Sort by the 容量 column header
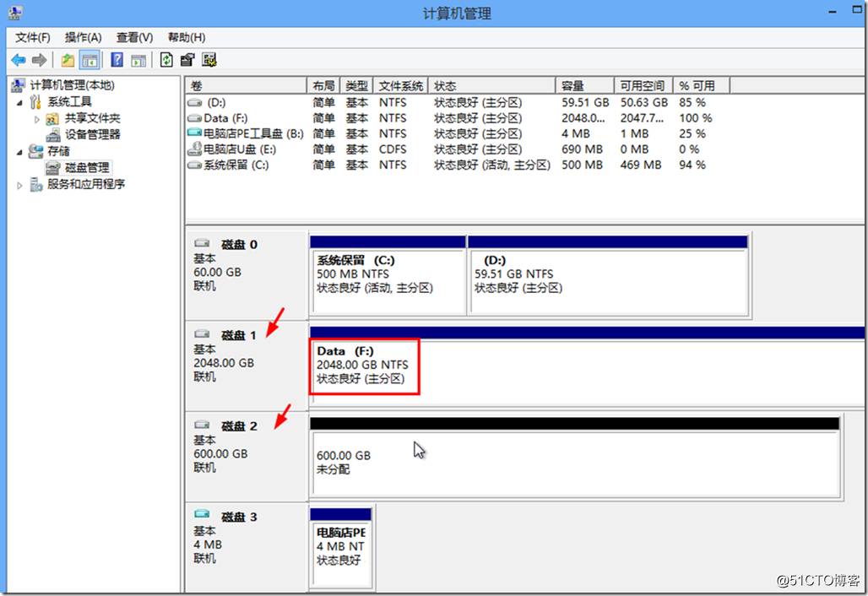The height and width of the screenshot is (596, 868). click(x=572, y=86)
